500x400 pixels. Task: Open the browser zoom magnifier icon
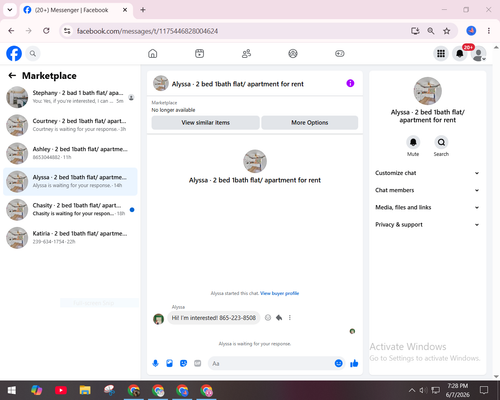(x=431, y=31)
